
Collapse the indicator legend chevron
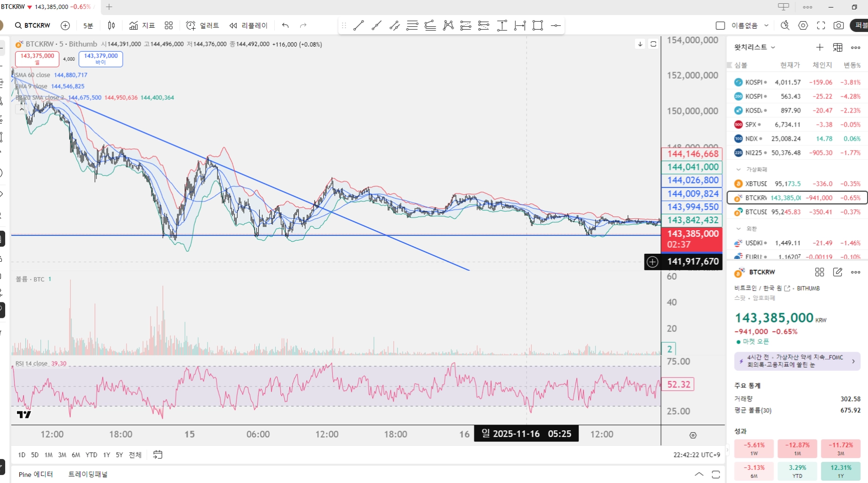tap(21, 109)
